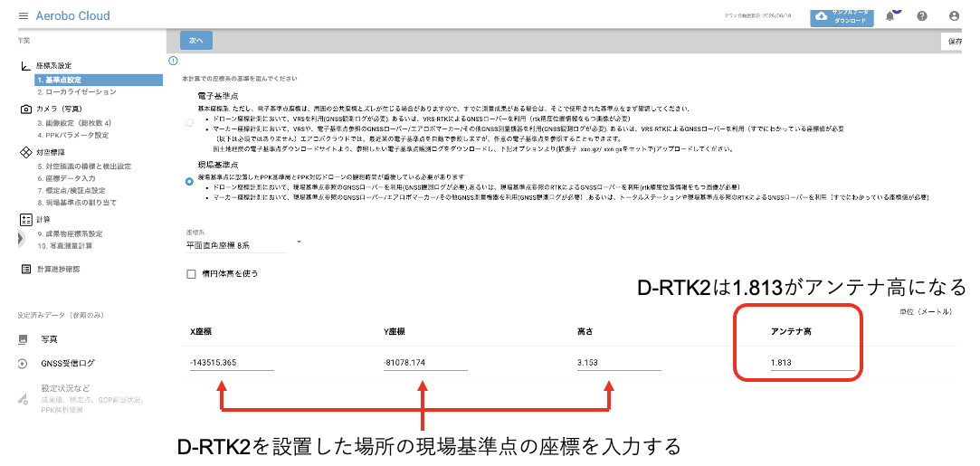
Task: Click the list icon for 計算進捗確認
Action: (x=25, y=270)
